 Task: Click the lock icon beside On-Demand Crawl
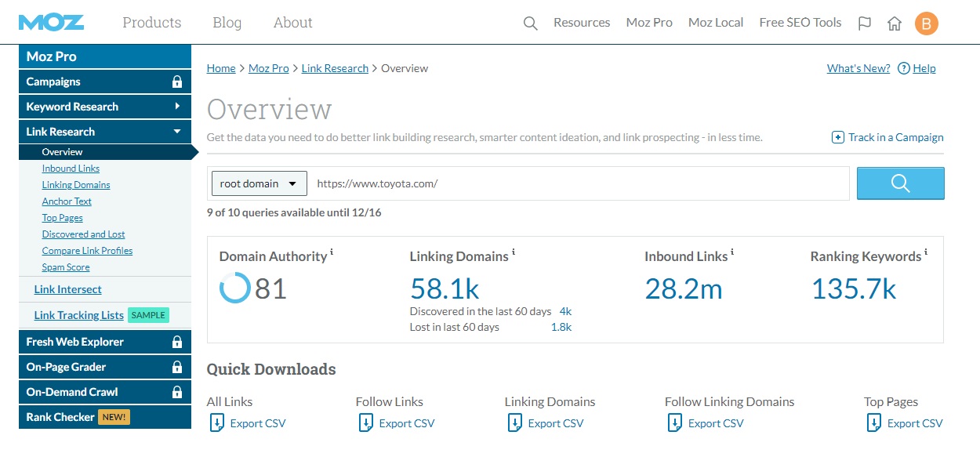point(177,392)
